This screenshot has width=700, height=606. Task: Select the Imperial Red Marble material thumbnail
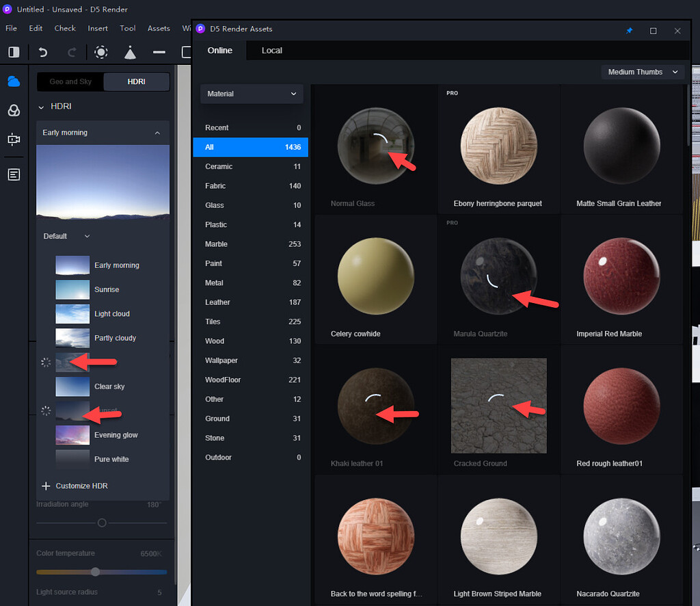[621, 276]
